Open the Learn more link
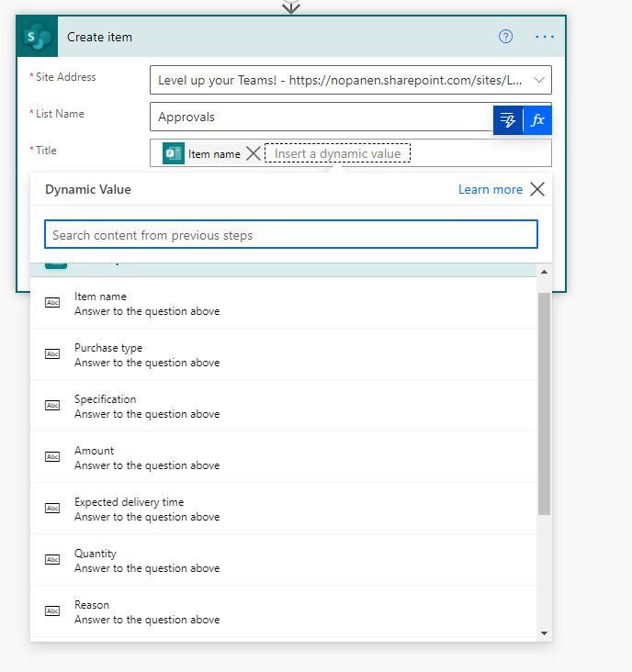This screenshot has height=672, width=632. [x=490, y=189]
